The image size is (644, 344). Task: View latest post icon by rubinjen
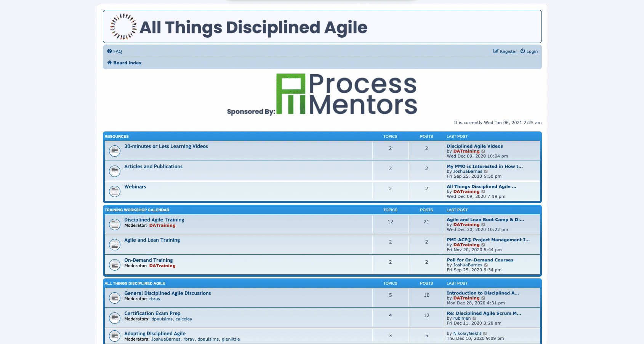[x=474, y=319]
